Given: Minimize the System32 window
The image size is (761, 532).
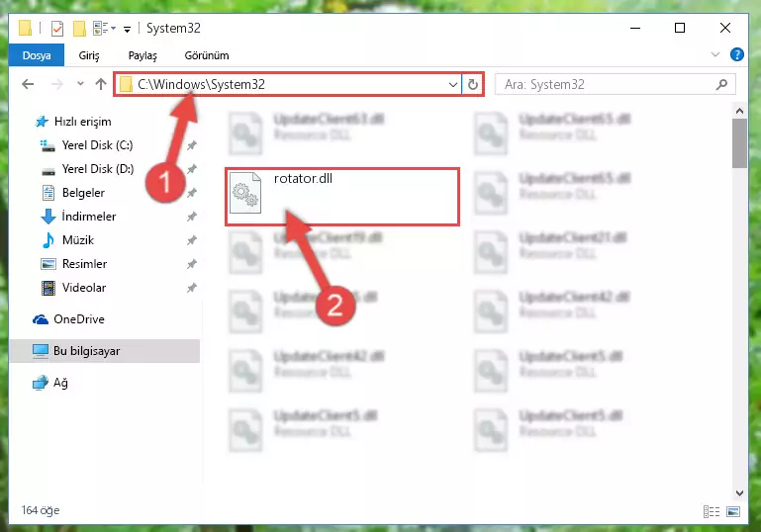Looking at the screenshot, I should pyautogui.click(x=634, y=28).
